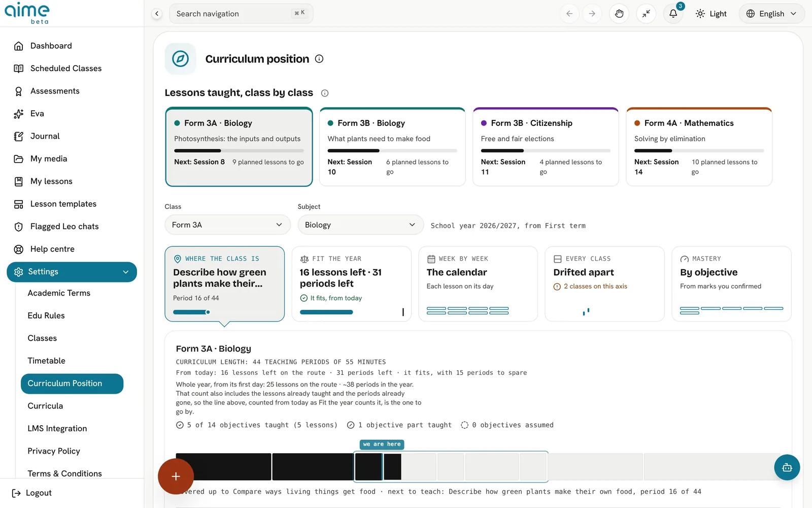Click the My media folder icon
812x508 pixels.
pos(19,159)
